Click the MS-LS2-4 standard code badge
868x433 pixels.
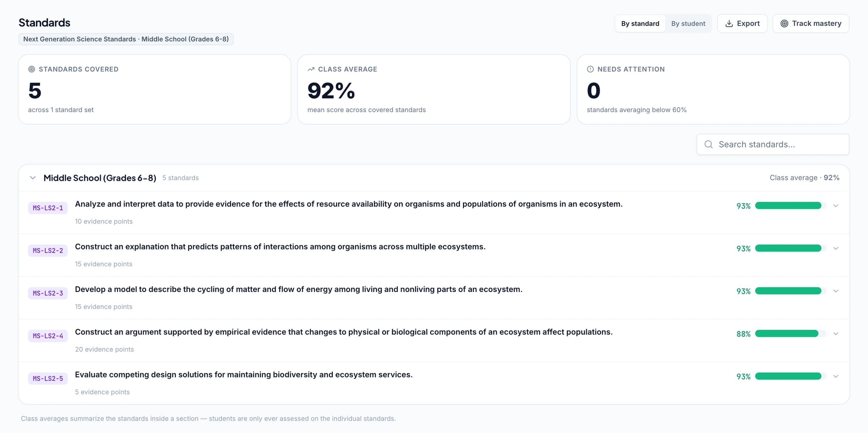[48, 336]
